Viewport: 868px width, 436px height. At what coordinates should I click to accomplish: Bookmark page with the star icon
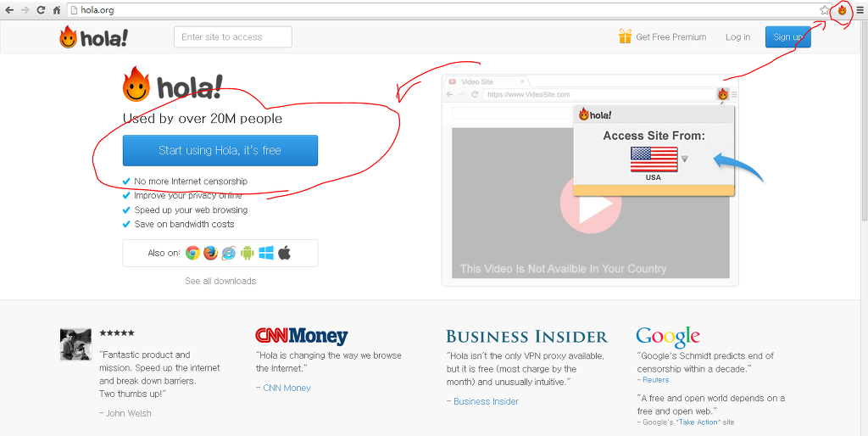pos(825,10)
